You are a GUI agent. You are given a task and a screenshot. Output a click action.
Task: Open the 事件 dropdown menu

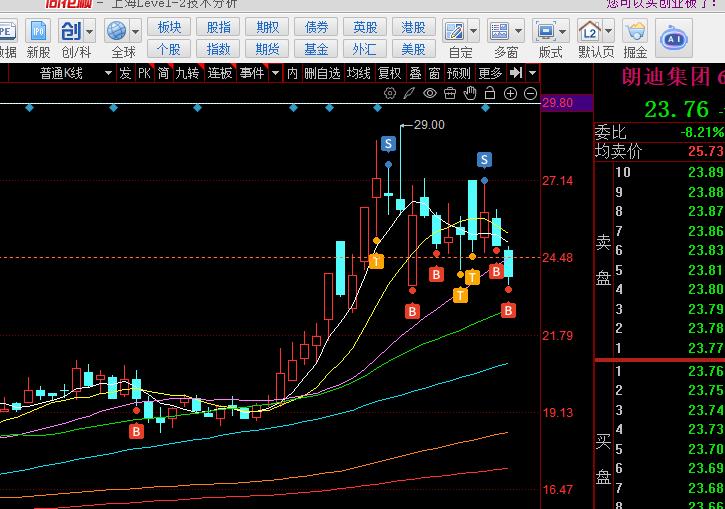click(274, 73)
